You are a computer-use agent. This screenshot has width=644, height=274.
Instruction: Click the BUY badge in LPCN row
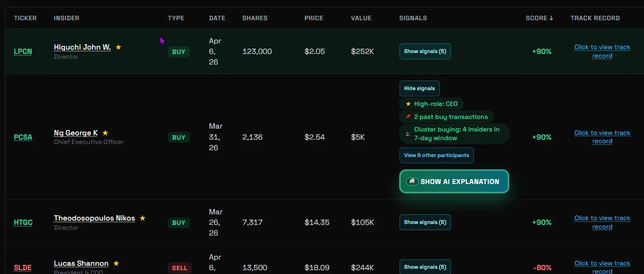tap(179, 52)
